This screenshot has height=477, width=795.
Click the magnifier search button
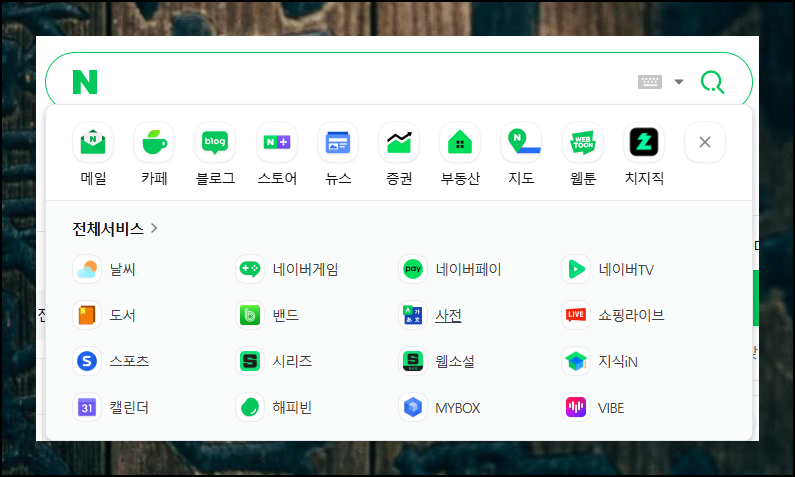(712, 82)
